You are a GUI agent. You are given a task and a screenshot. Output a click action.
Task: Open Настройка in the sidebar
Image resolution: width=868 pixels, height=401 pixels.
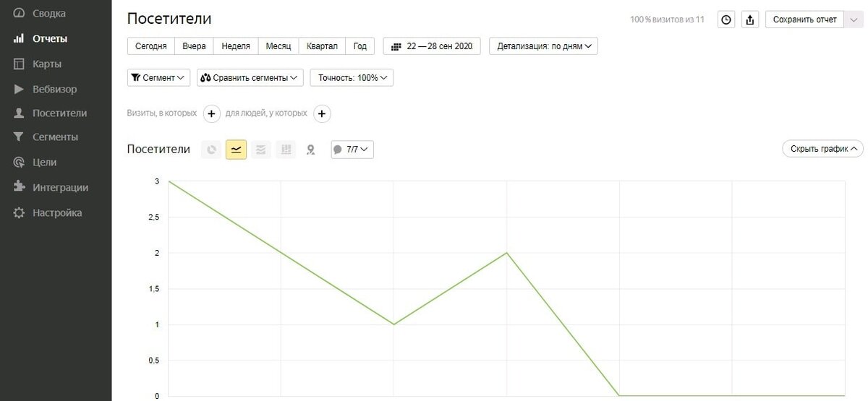(x=57, y=213)
